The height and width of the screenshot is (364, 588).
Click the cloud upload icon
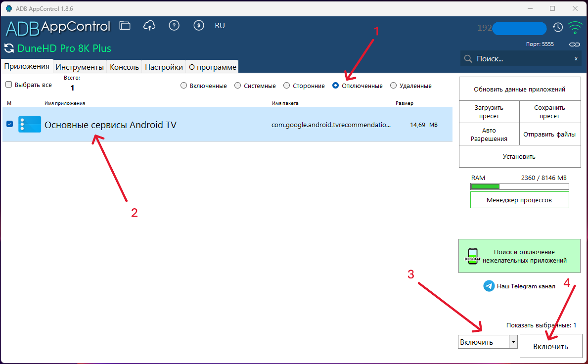click(x=149, y=26)
